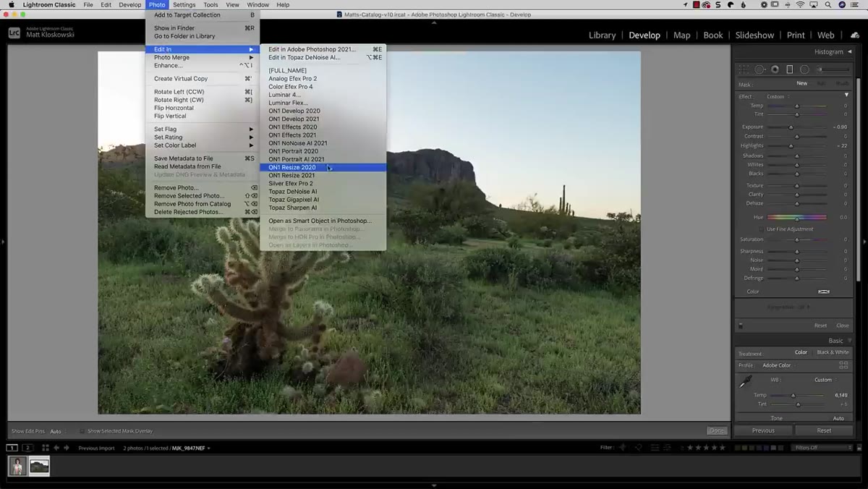
Task: Enable Use Fine Adjustment checkbox
Action: [762, 229]
